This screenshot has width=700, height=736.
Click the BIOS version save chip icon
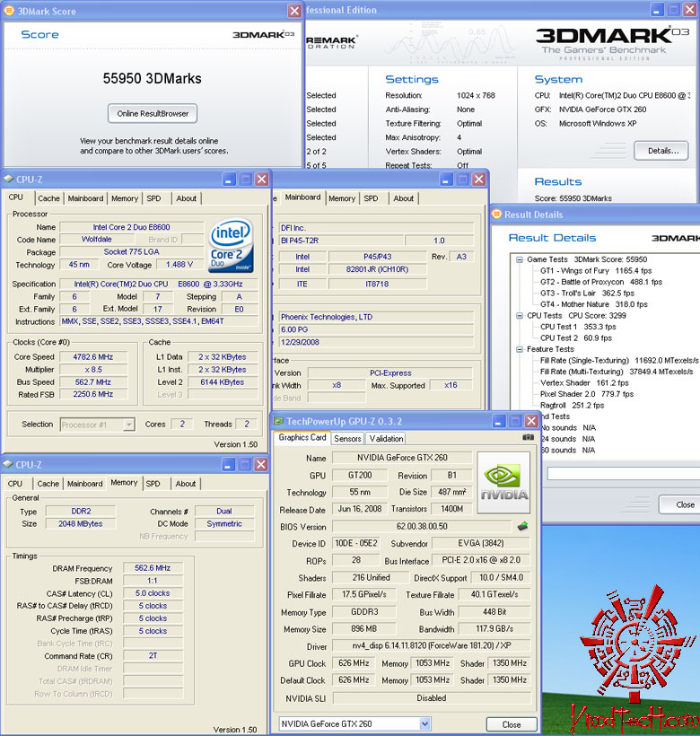tap(522, 526)
